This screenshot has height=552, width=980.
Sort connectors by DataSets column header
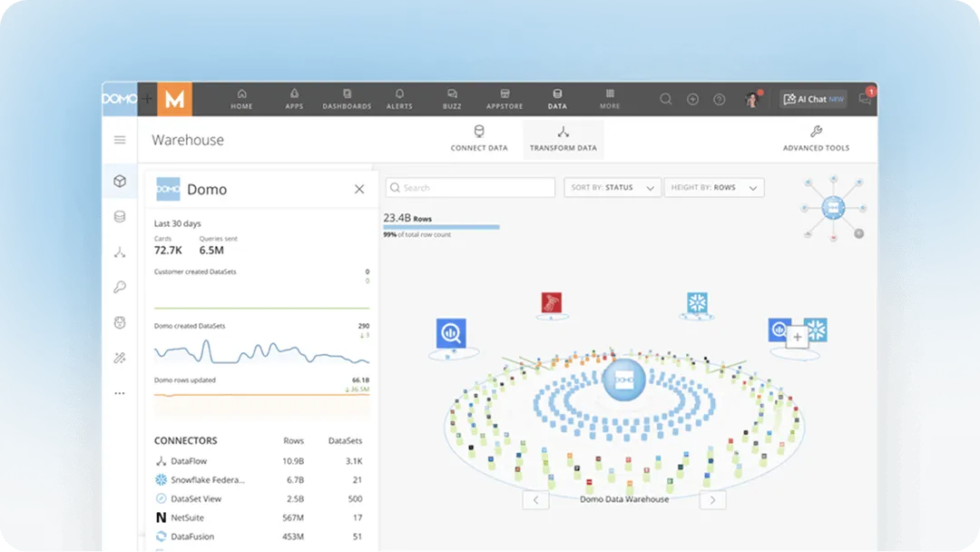click(345, 440)
